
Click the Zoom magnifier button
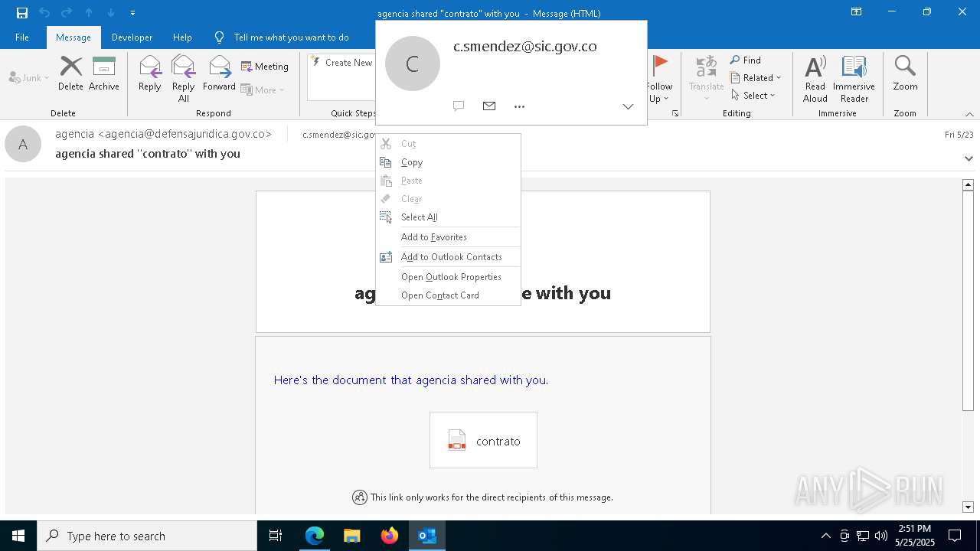(905, 73)
